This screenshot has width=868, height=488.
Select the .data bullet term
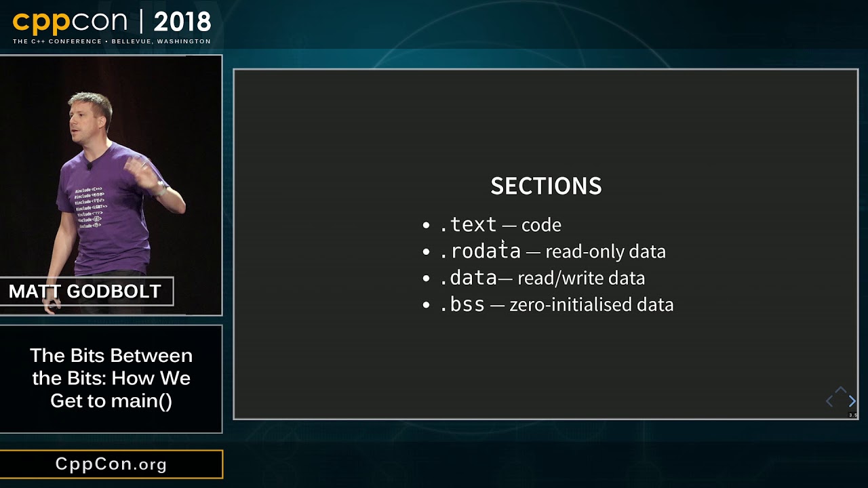click(468, 278)
